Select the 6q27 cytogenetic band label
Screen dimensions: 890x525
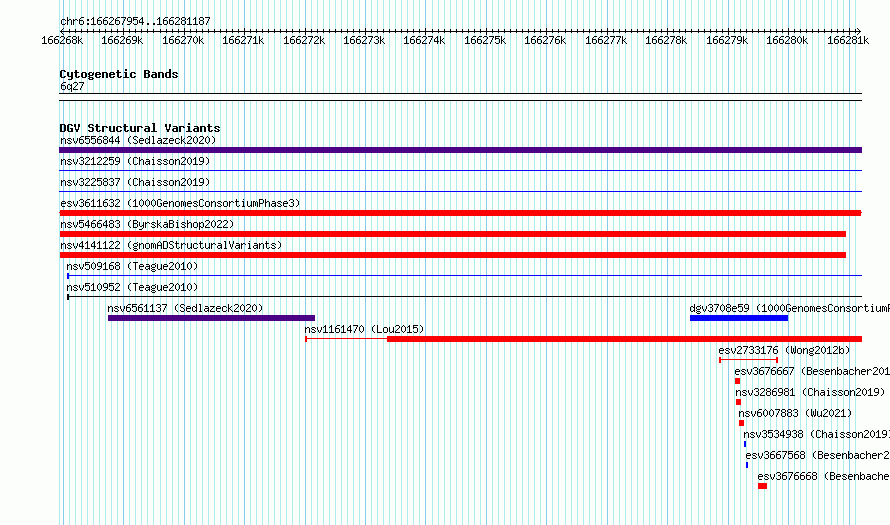(72, 86)
